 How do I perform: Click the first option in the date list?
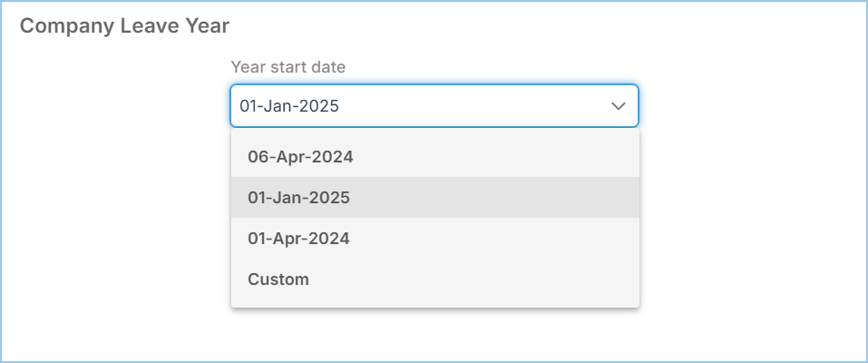(x=300, y=156)
